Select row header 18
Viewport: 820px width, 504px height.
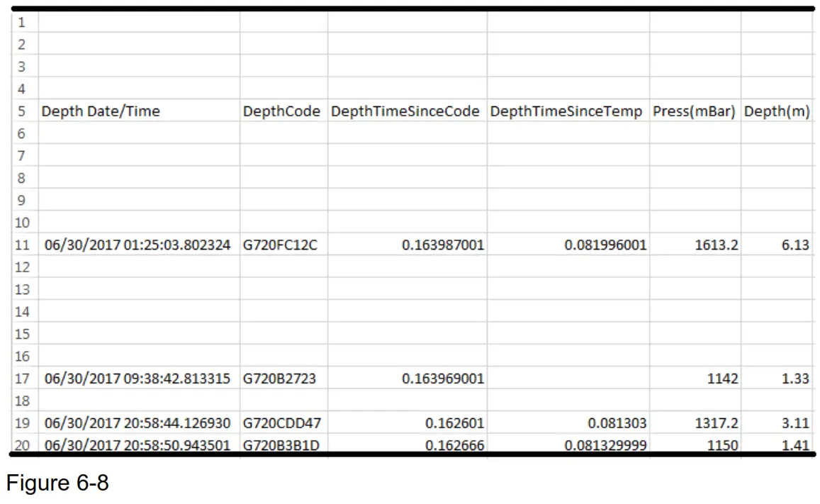pos(25,401)
